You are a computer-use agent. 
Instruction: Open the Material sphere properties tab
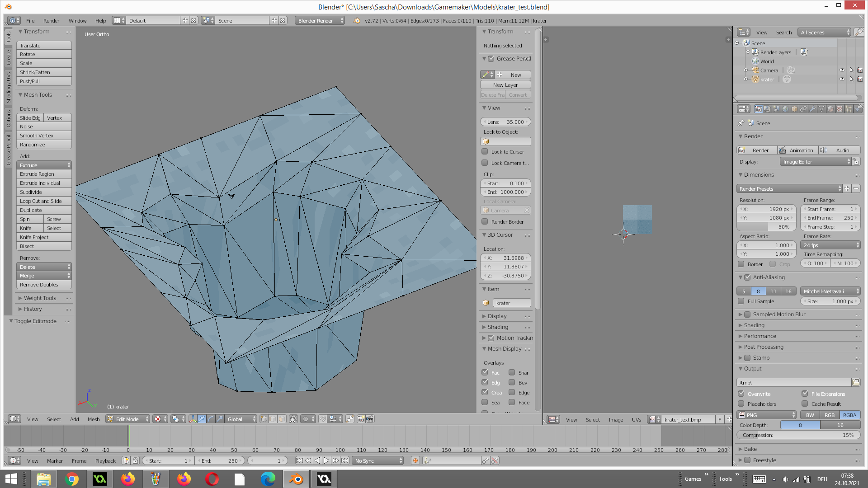(x=830, y=109)
